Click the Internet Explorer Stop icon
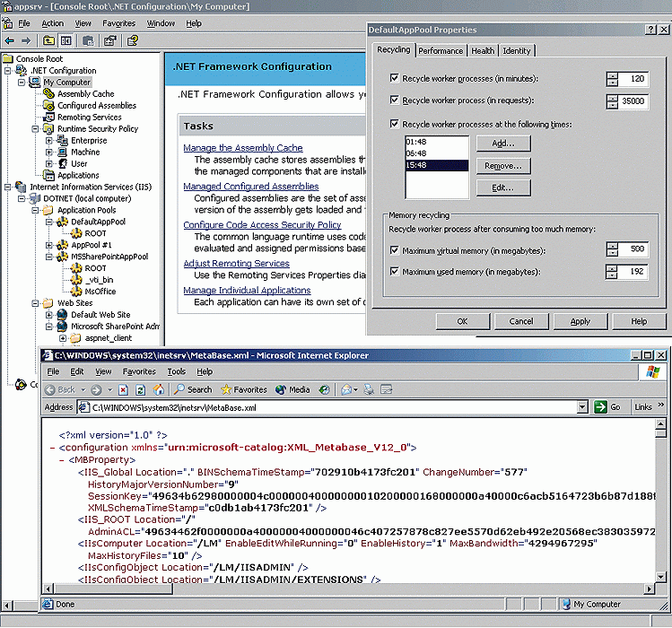Viewport: 672px width, 628px height. click(124, 389)
